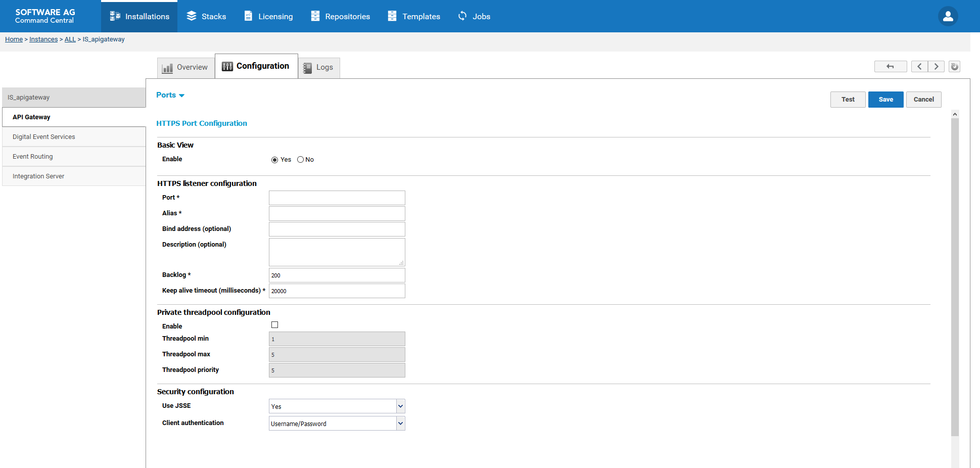Open the Stacks menu
This screenshot has height=468, width=980.
[x=206, y=16]
